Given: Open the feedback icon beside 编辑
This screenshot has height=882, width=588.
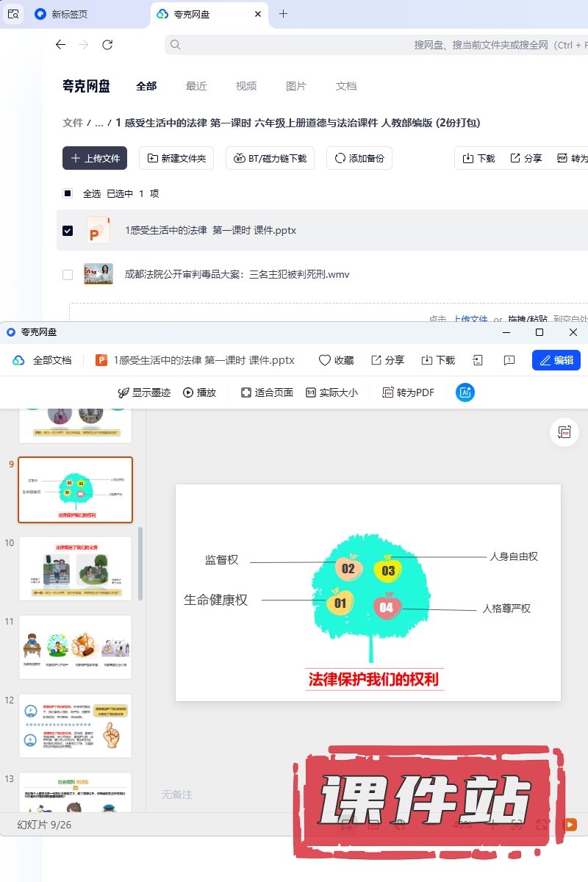Looking at the screenshot, I should [x=509, y=360].
